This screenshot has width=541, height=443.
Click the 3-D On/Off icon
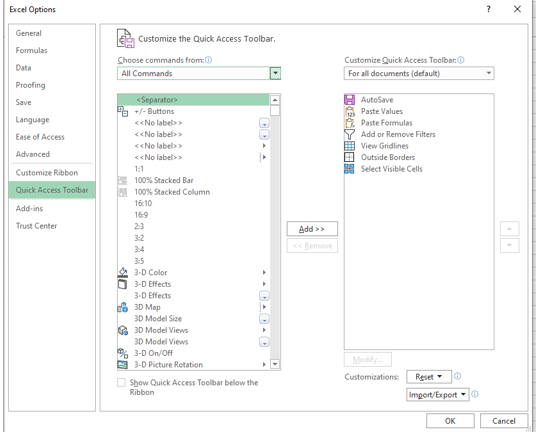[123, 353]
